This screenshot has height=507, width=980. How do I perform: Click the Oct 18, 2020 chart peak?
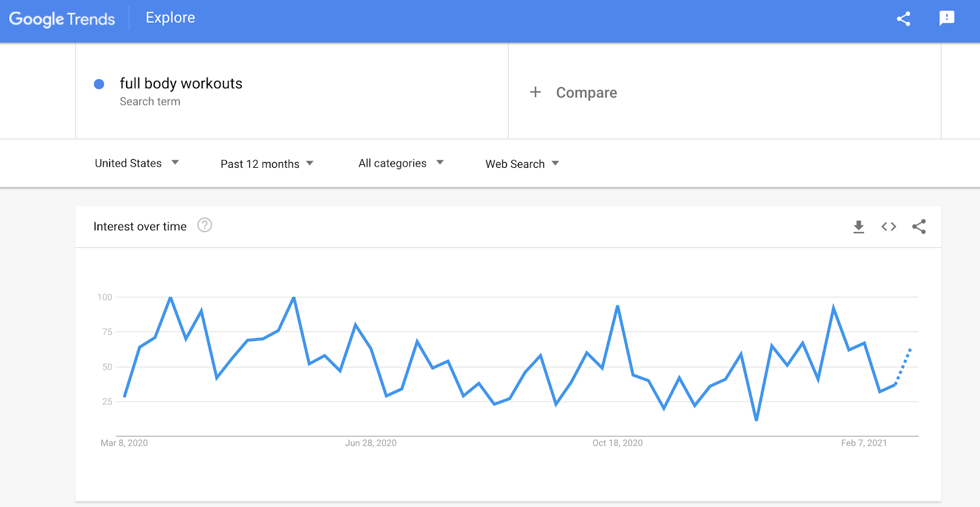[x=617, y=306]
